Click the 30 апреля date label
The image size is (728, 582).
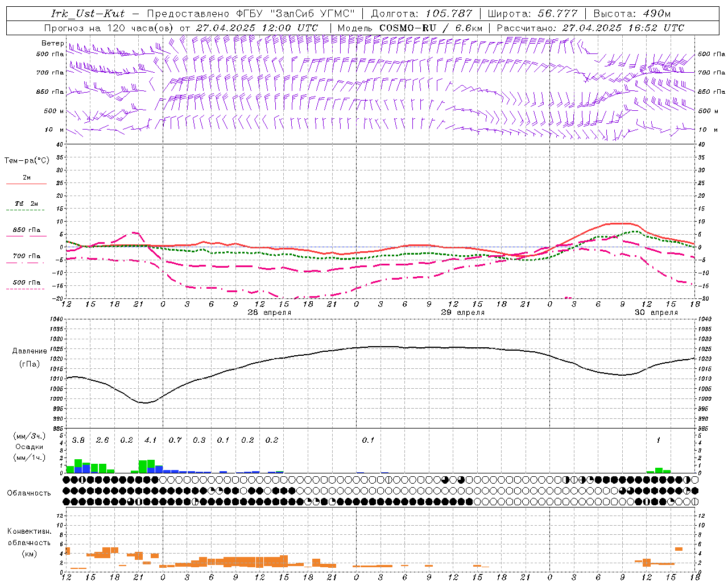[x=656, y=313]
